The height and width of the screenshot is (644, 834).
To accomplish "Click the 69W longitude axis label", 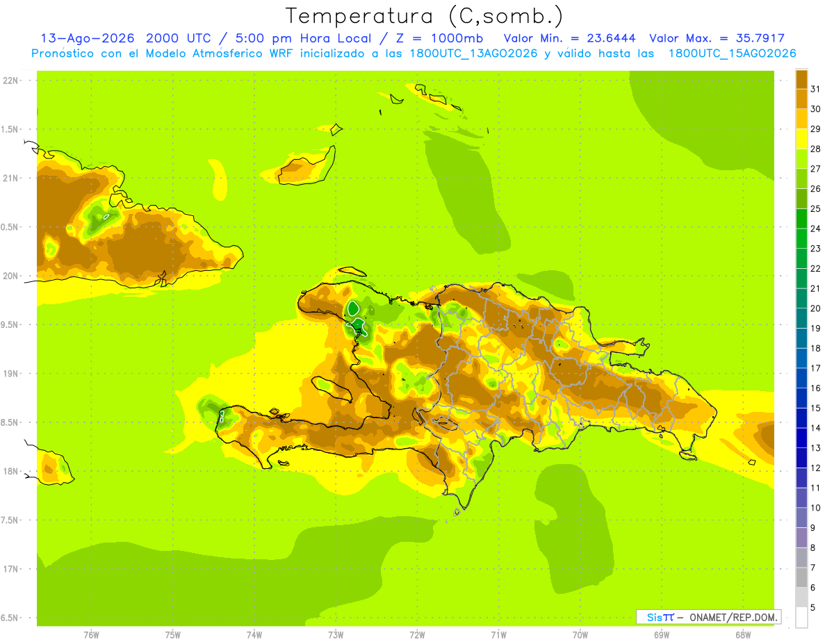I will coord(661,635).
